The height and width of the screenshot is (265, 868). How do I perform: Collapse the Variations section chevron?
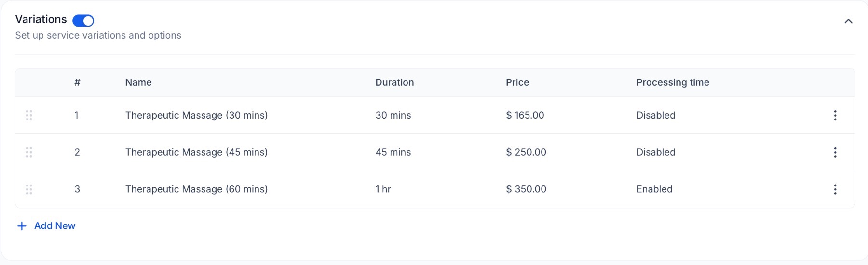pyautogui.click(x=848, y=21)
